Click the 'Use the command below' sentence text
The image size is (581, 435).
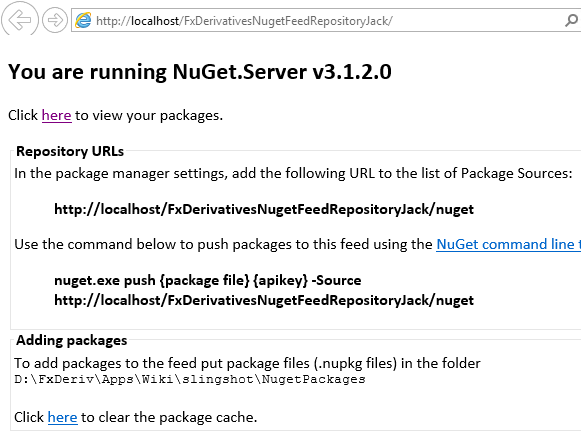223,245
